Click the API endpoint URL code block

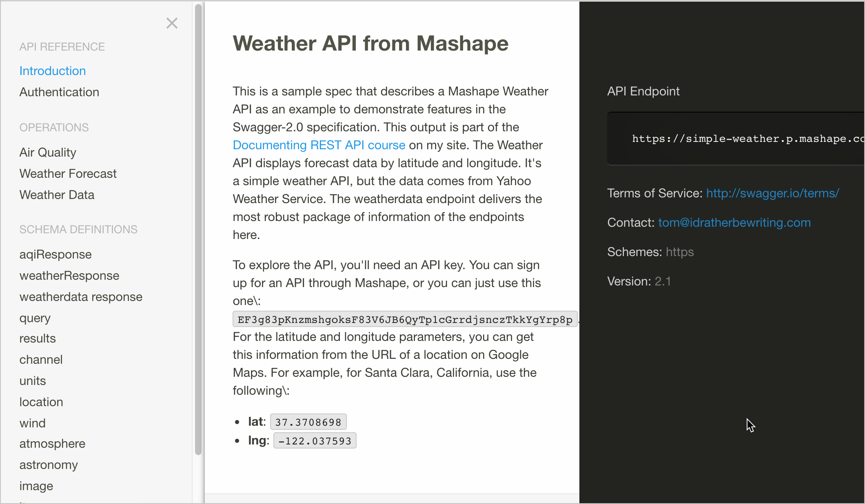point(736,139)
